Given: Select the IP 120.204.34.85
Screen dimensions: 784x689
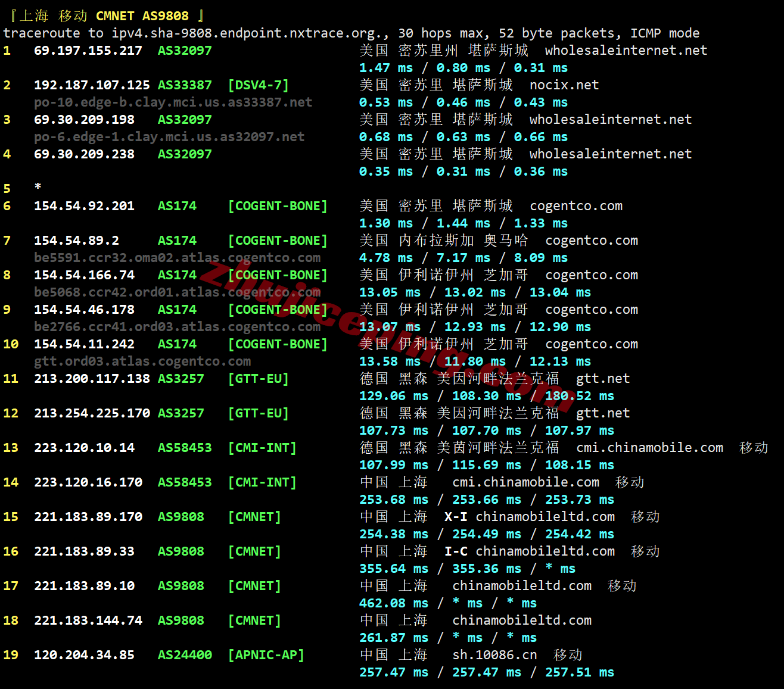Looking at the screenshot, I should [x=84, y=655].
